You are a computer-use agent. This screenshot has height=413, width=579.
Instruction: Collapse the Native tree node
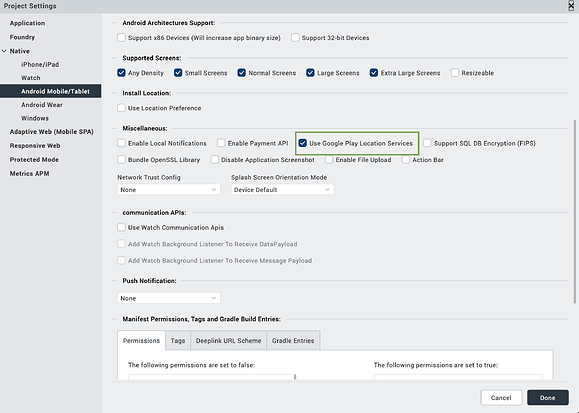point(4,51)
